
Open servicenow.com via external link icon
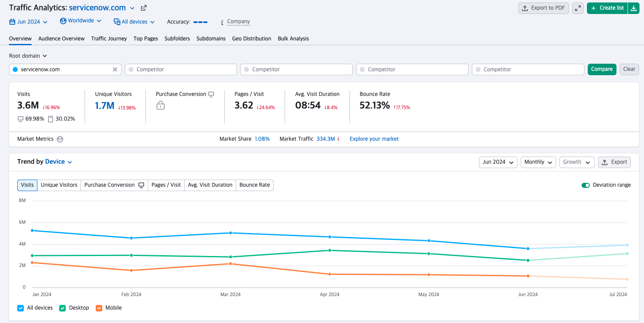point(143,8)
